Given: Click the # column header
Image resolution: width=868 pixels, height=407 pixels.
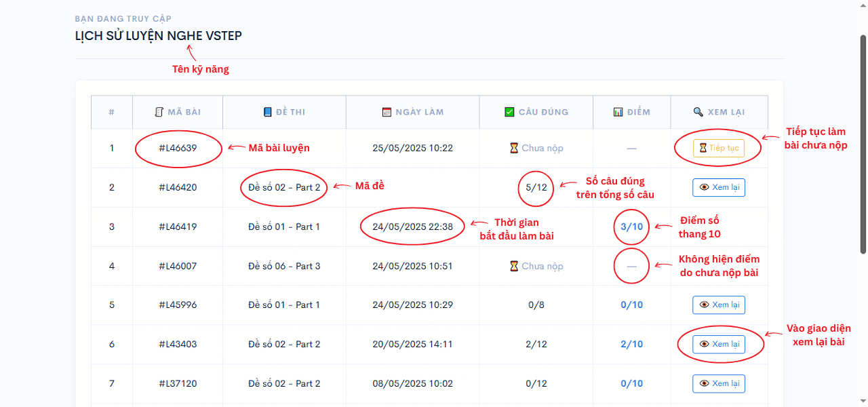Looking at the screenshot, I should point(112,112).
